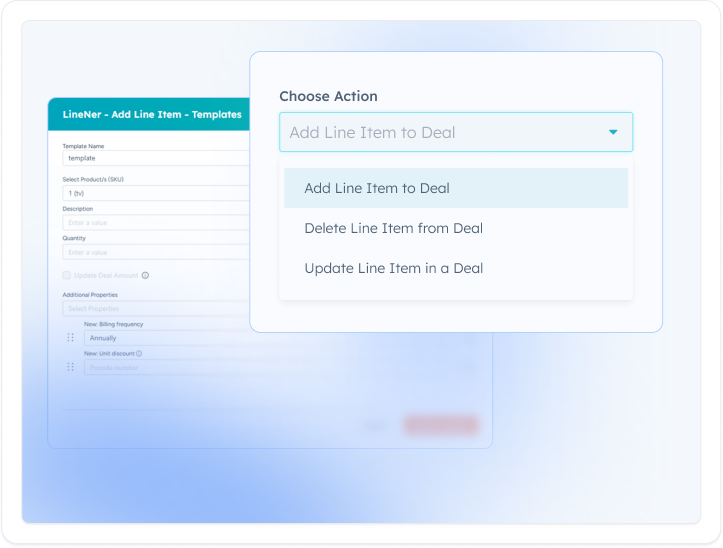This screenshot has height=548, width=723.
Task: Grab drag handle for Billing frequency row
Action: tap(70, 338)
